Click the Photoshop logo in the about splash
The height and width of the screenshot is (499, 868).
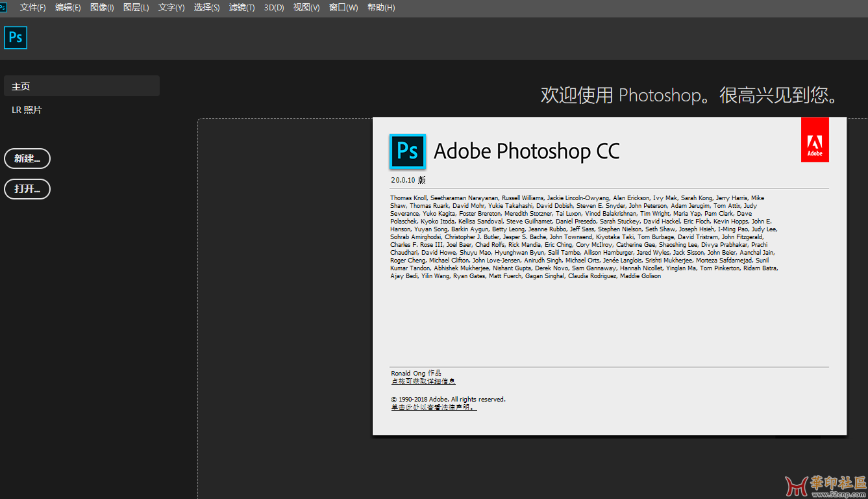click(x=407, y=151)
